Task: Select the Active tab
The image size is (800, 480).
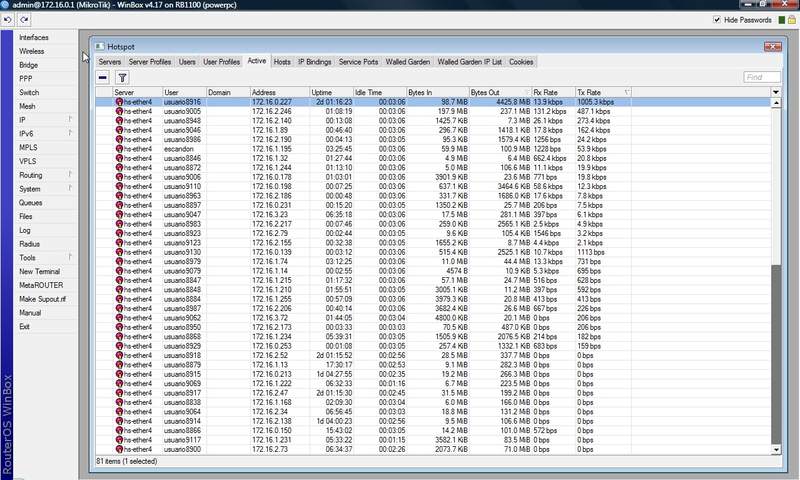Action: [257, 61]
